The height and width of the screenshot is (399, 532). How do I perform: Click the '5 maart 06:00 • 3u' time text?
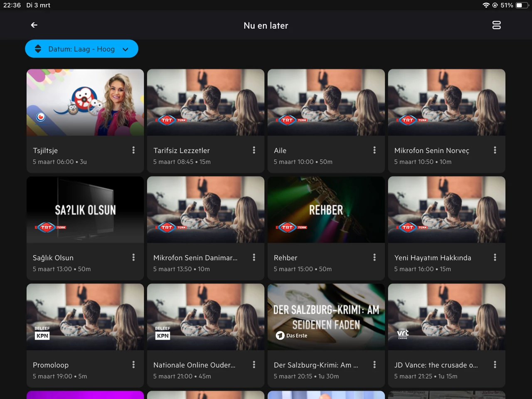click(x=60, y=162)
